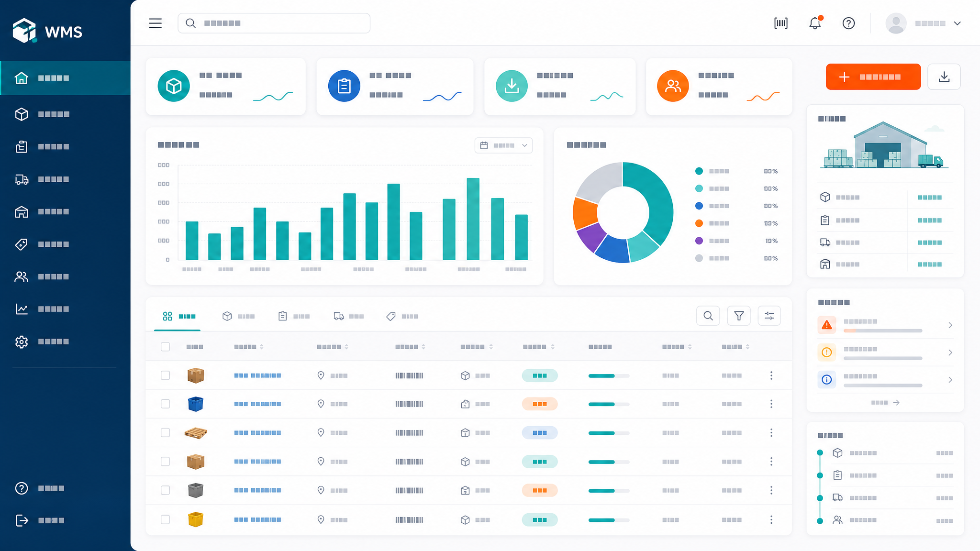Check the row with the yellow crate
Viewport: 980px width, 551px height.
166,519
